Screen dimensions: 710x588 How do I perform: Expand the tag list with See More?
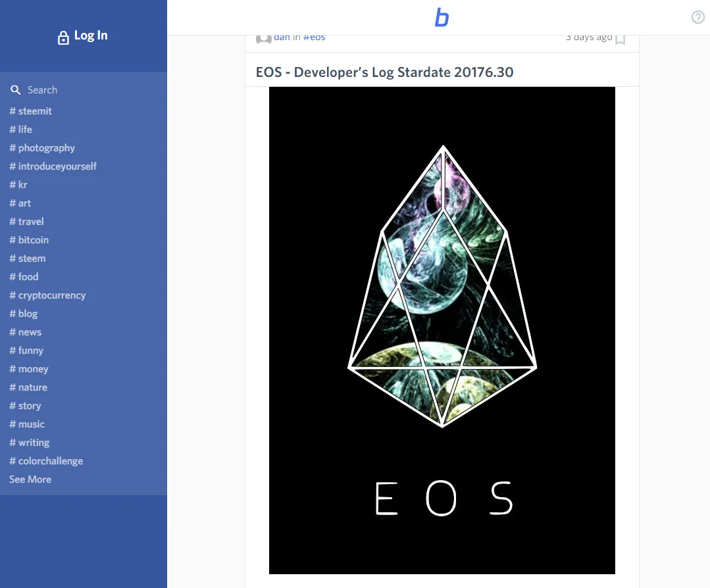pyautogui.click(x=30, y=479)
